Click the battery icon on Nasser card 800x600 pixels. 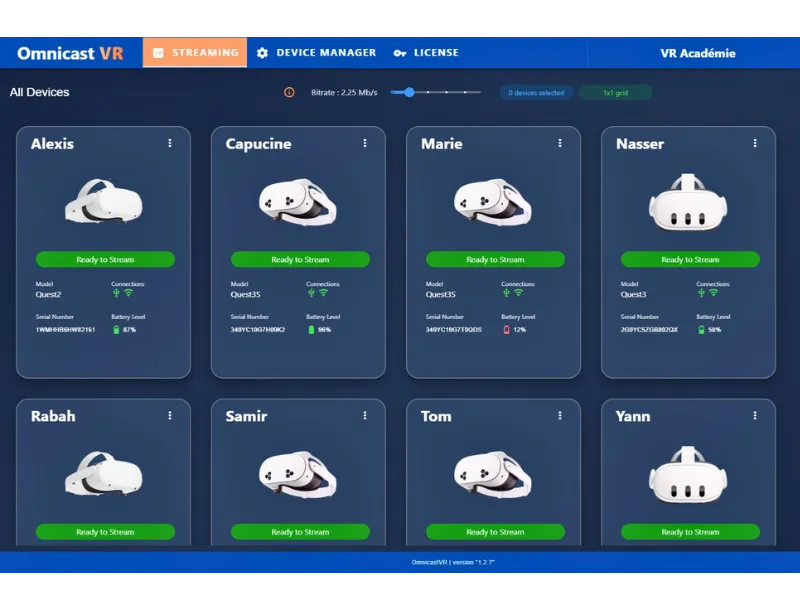pos(701,330)
